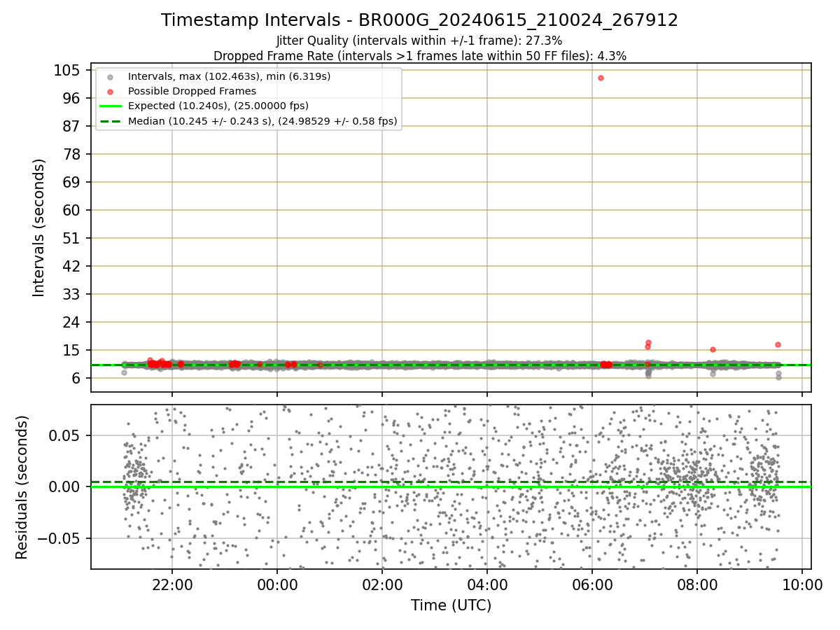Image resolution: width=840 pixels, height=630 pixels.
Task: Click the x-axis tick label '02:00'
Action: [382, 585]
